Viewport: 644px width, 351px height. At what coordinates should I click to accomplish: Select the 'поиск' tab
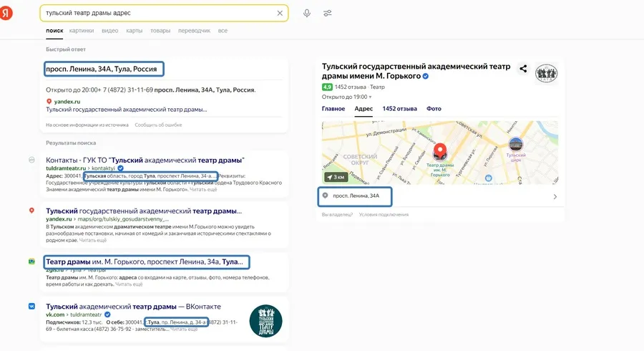pyautogui.click(x=54, y=30)
